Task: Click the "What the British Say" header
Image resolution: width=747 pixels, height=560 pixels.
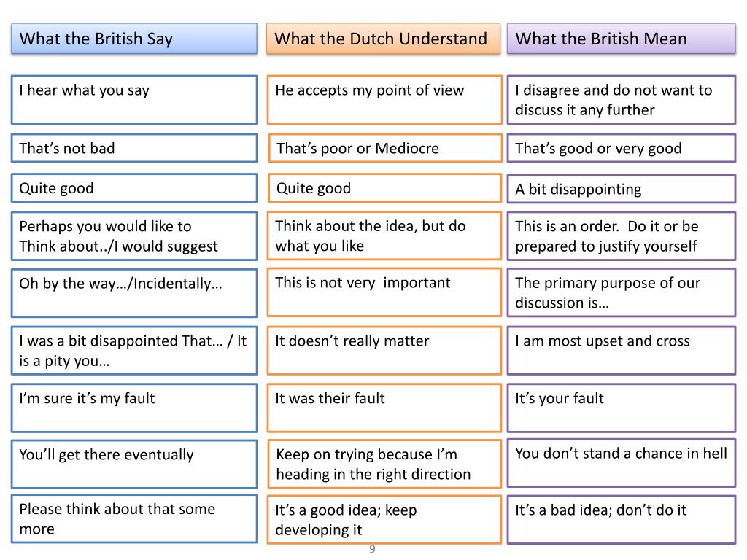Action: point(134,39)
